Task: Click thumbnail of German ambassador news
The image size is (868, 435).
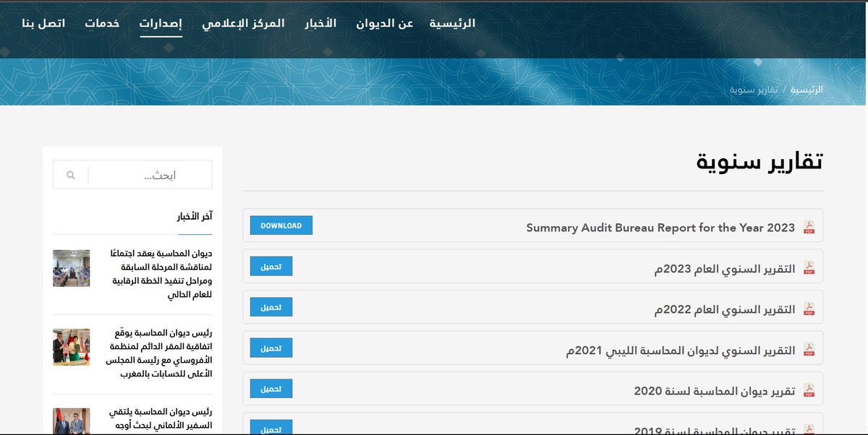Action: coord(72,421)
